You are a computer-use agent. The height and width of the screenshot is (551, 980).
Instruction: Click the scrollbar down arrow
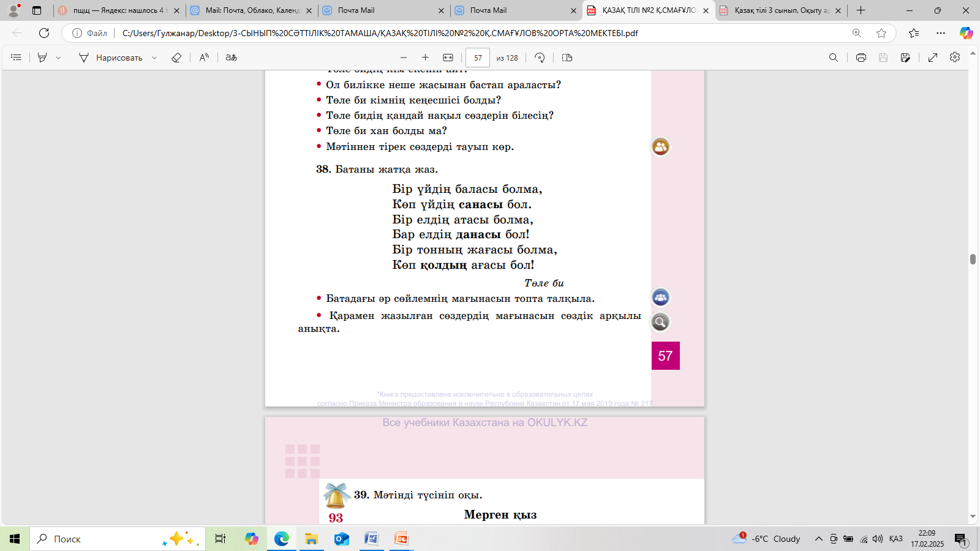tap(973, 517)
